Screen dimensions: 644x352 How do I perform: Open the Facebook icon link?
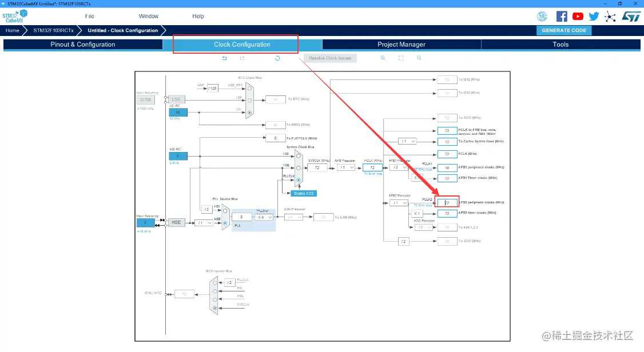[562, 17]
